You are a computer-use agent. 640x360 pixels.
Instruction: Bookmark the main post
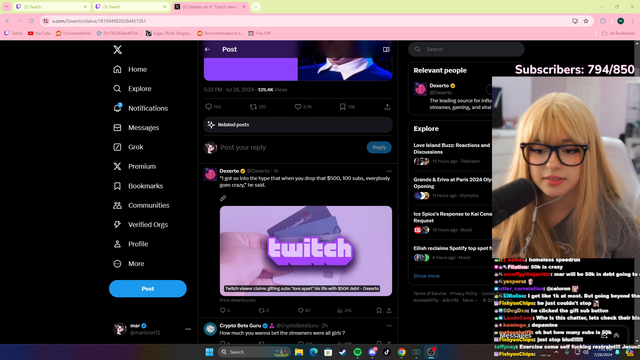point(342,107)
